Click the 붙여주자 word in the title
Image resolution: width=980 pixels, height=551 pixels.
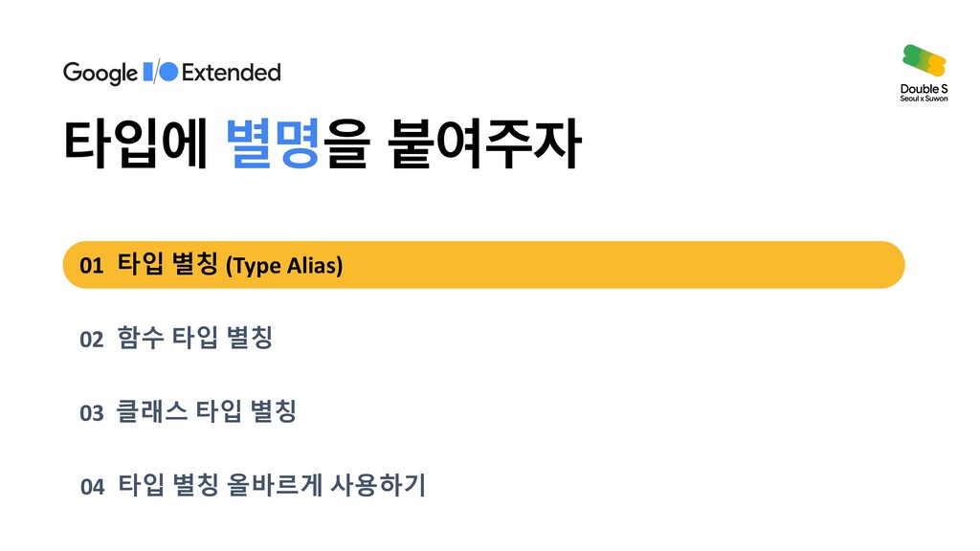tap(485, 143)
